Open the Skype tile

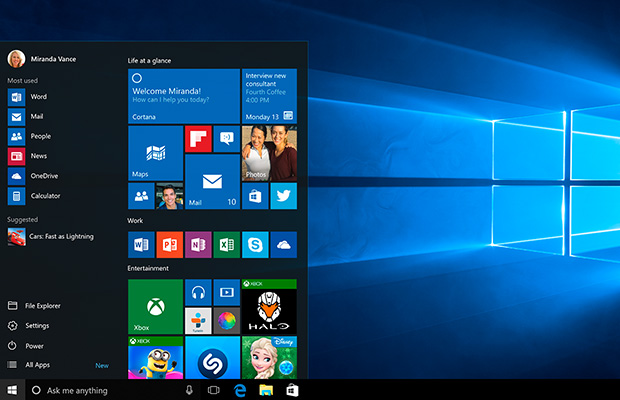tap(255, 245)
